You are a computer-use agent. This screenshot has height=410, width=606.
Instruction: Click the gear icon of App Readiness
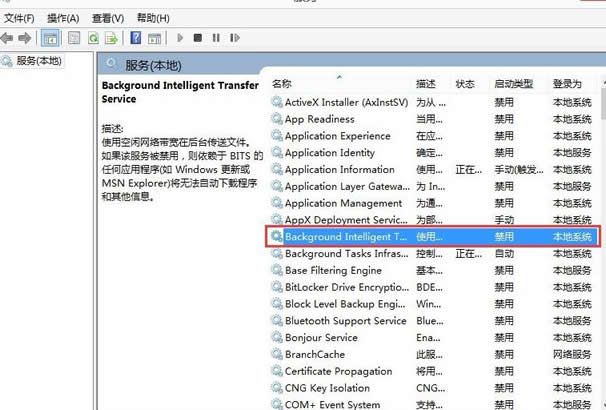click(x=277, y=119)
